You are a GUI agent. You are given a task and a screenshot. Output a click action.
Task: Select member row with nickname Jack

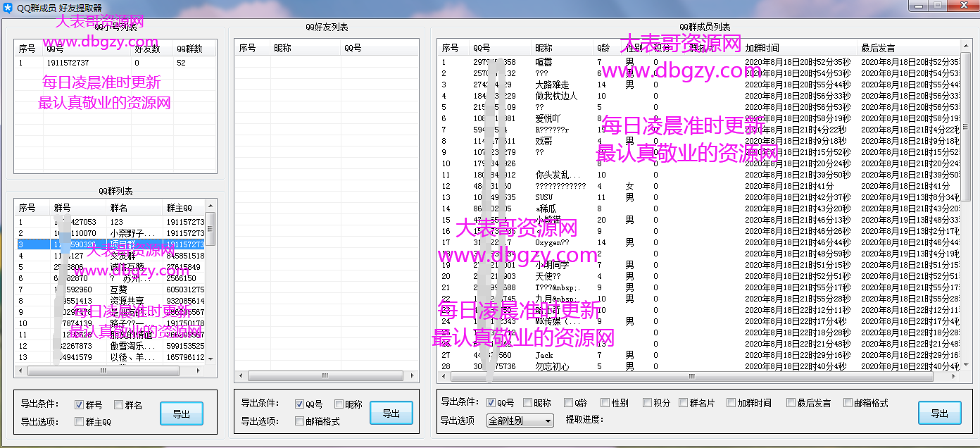(544, 355)
